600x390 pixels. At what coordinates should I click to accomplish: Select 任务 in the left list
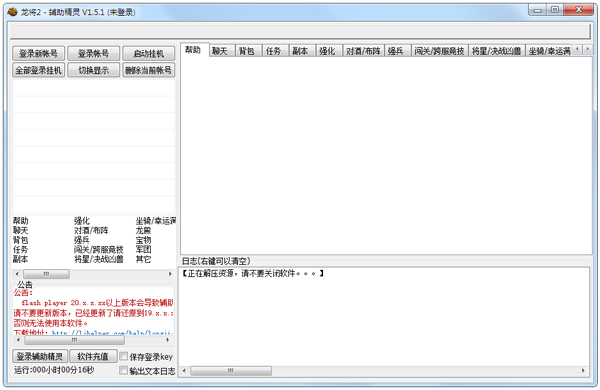[x=21, y=250]
